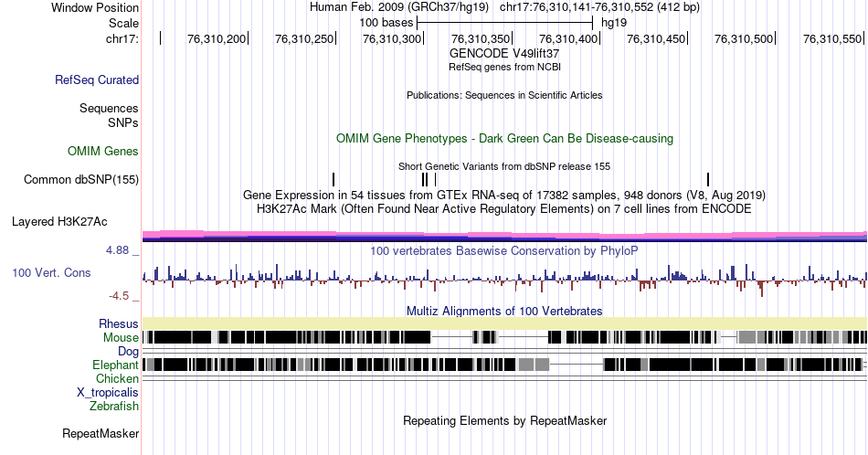Image resolution: width=868 pixels, height=455 pixels.
Task: Click the RefSeq Curated track label
Action: click(96, 79)
